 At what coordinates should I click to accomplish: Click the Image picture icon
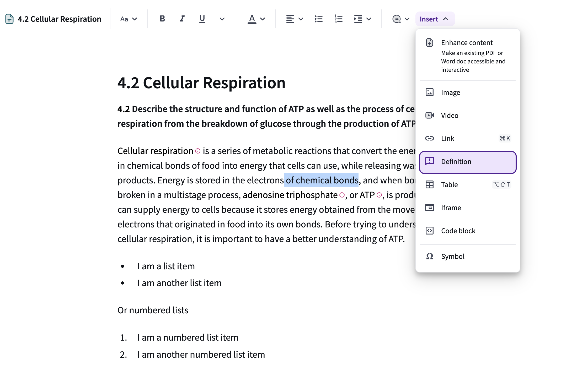(x=430, y=92)
